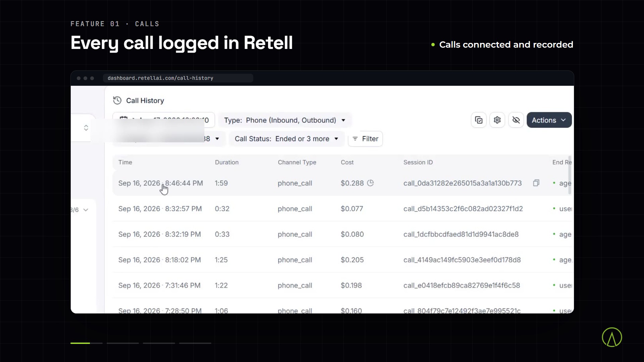Click the Channel Type column header

pyautogui.click(x=297, y=162)
